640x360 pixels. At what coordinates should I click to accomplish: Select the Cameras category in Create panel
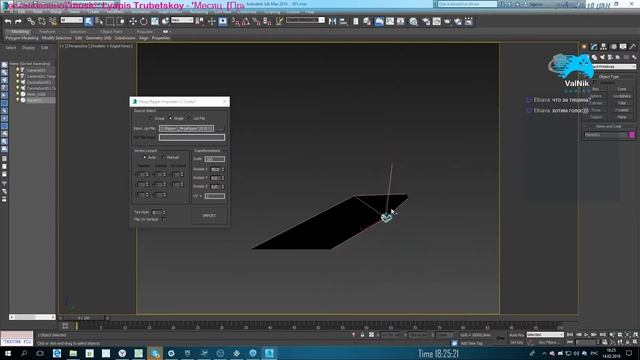click(x=610, y=57)
